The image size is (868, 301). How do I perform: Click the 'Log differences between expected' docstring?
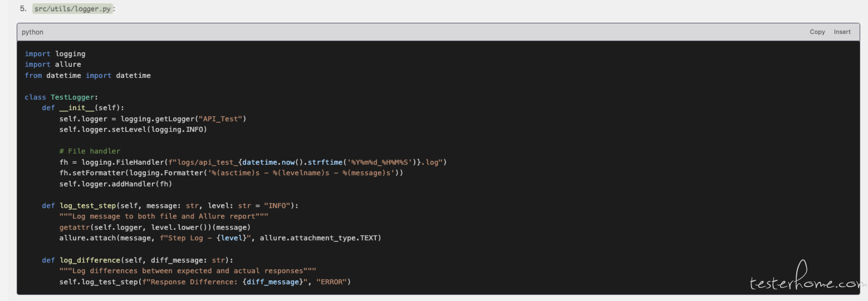pyautogui.click(x=188, y=271)
